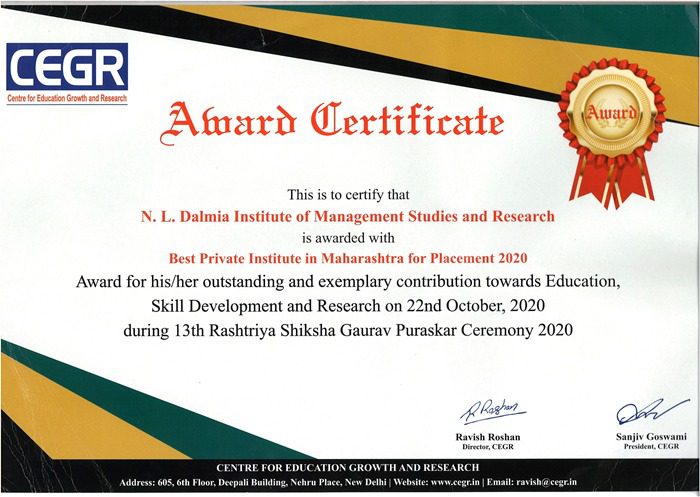The height and width of the screenshot is (497, 700).
Task: Select the 'Director, CEGR' title text
Action: [x=489, y=450]
